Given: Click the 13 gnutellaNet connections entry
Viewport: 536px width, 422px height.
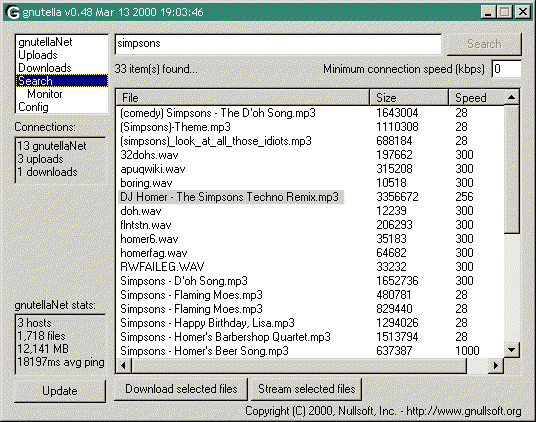Looking at the screenshot, I should click(52, 146).
